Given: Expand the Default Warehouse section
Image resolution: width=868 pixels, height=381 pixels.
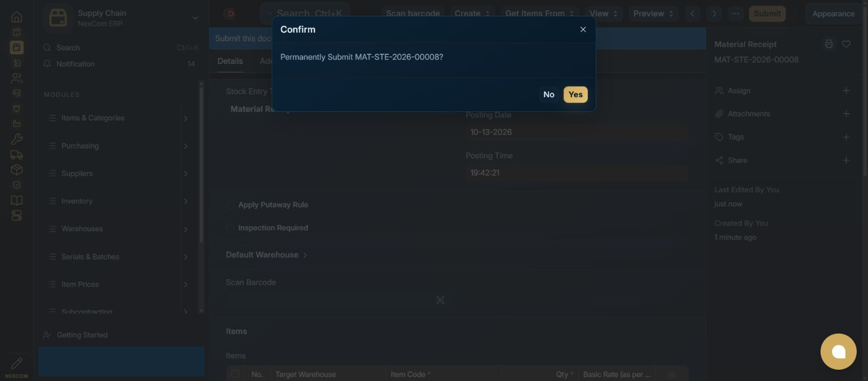Looking at the screenshot, I should click(x=267, y=255).
